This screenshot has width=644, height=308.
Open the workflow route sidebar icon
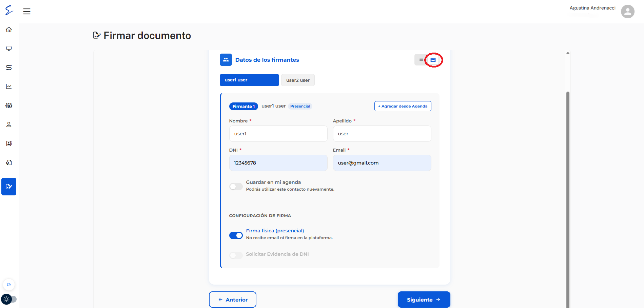point(9,68)
